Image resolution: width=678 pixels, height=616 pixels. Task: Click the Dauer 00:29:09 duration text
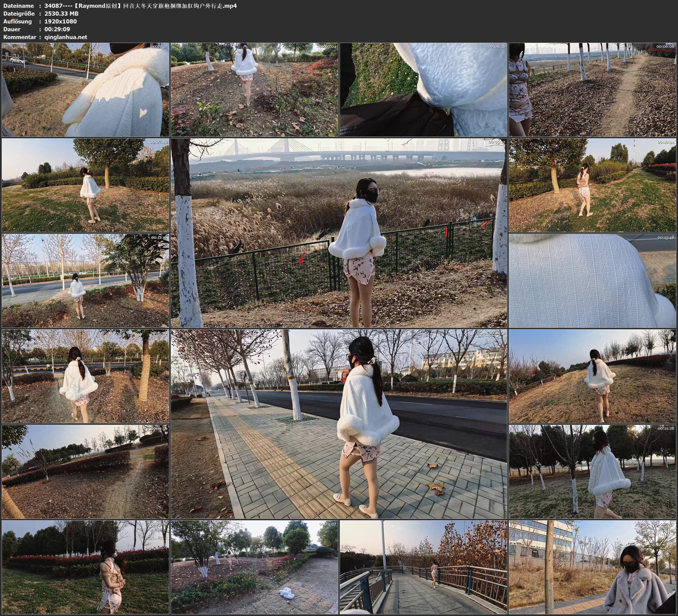point(57,29)
